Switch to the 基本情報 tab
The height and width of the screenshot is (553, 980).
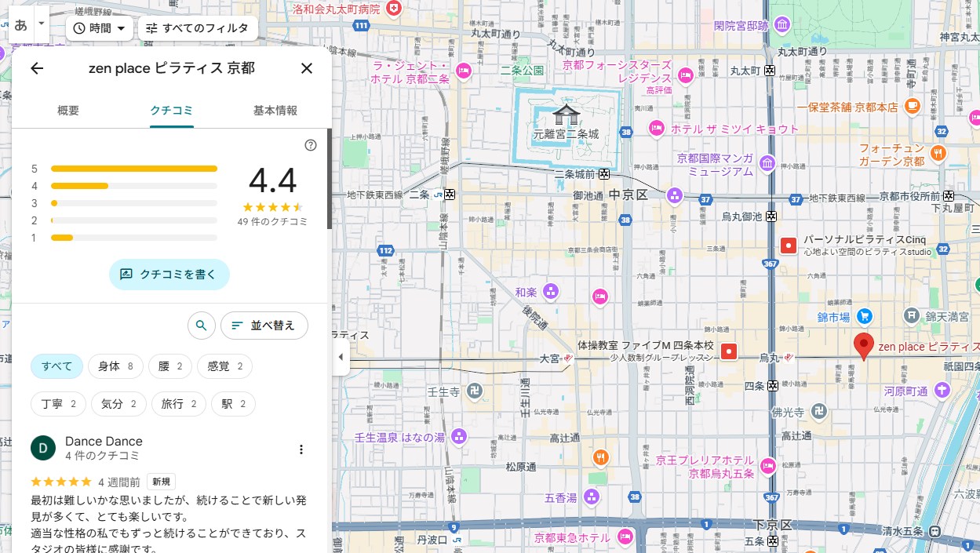click(275, 111)
